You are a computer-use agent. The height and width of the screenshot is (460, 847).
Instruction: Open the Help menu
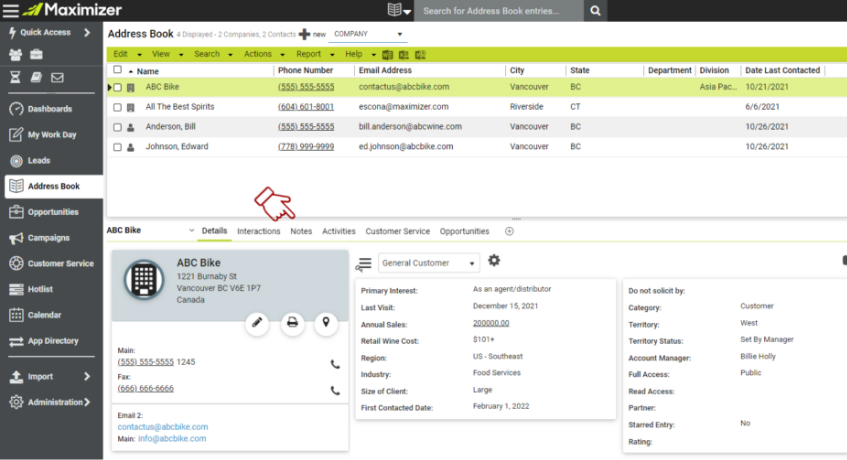pyautogui.click(x=360, y=54)
